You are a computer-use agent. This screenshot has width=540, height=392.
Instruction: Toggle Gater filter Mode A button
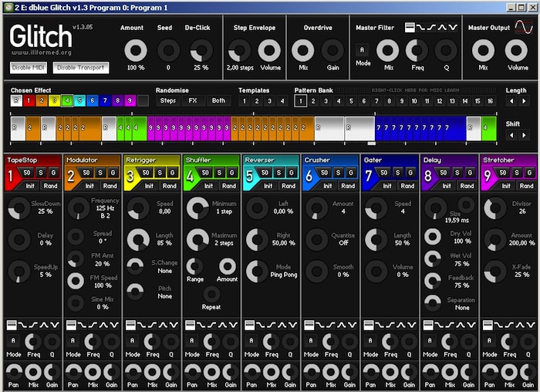coord(370,340)
